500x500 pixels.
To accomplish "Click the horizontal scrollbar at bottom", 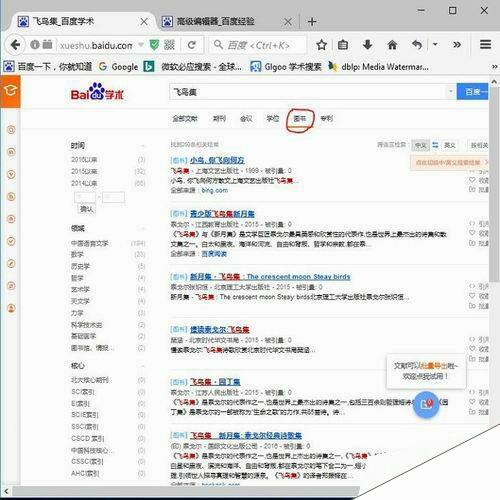I will coord(185,491).
